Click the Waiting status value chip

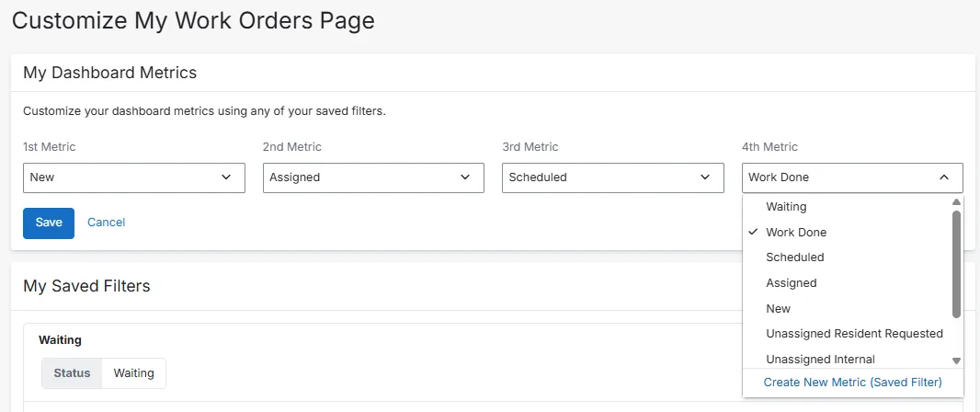(x=133, y=373)
